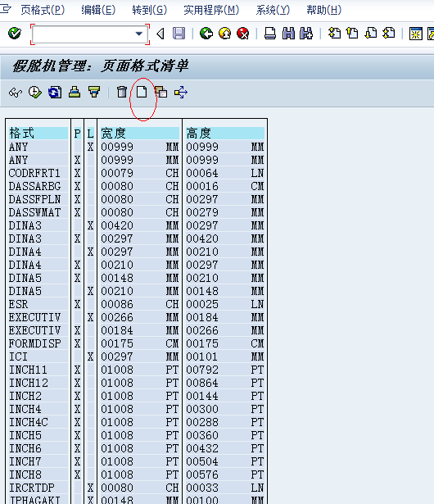Image resolution: width=434 pixels, height=504 pixels.
Task: Select the ICI format row
Action: pos(136,356)
